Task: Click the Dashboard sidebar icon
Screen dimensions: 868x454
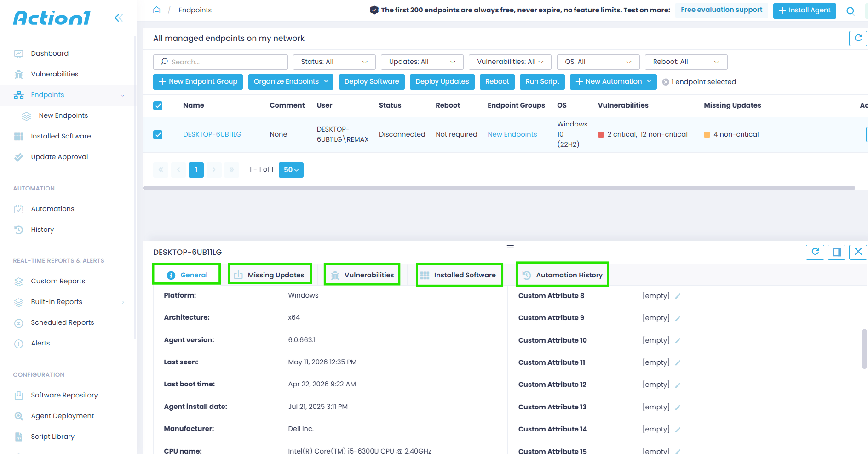Action: [x=19, y=54]
